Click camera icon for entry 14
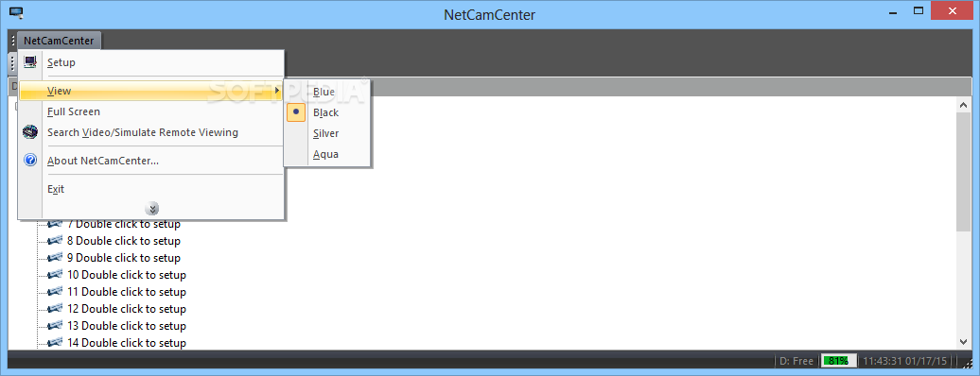Viewport: 980px width, 376px height. pyautogui.click(x=56, y=342)
